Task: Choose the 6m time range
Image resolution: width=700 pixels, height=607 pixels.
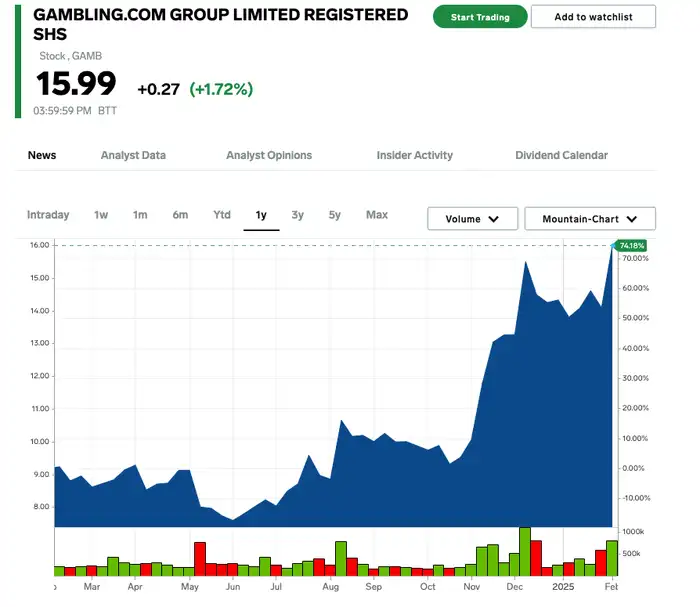Action: click(180, 215)
